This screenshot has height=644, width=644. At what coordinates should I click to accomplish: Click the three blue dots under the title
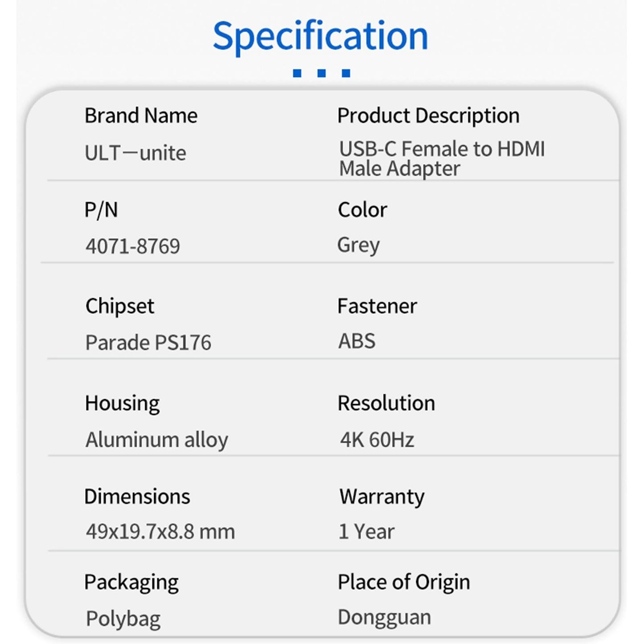tap(321, 73)
